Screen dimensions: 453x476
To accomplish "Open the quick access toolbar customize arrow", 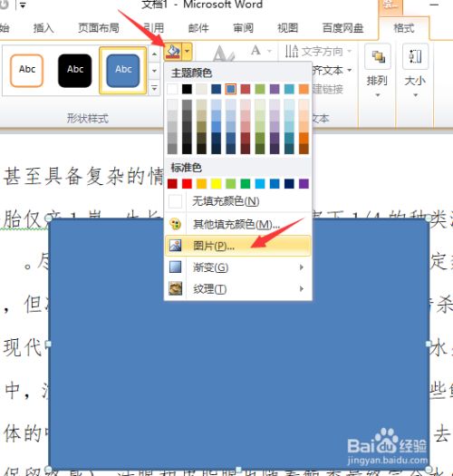I will coord(23,5).
